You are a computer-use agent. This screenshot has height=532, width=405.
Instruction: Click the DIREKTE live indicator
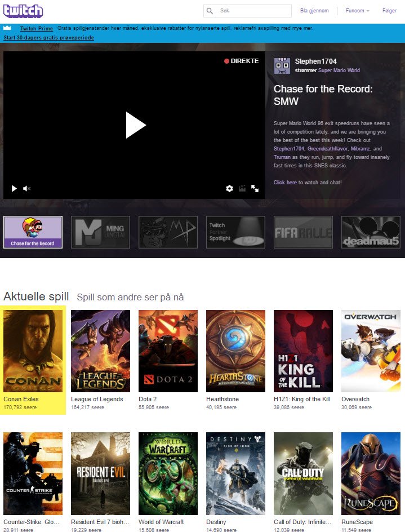tap(242, 61)
